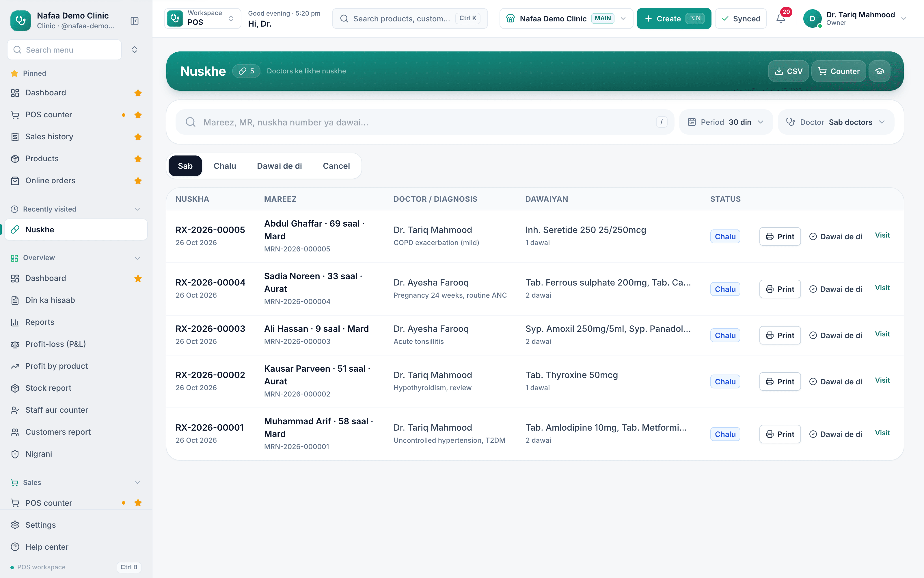This screenshot has height=578, width=924.
Task: Open Staff aur counter page
Action: point(76,410)
